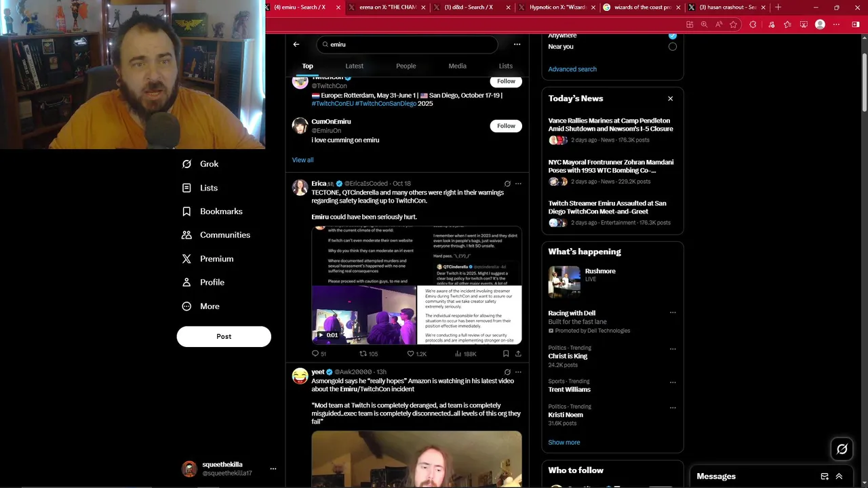Viewport: 868px width, 488px height.
Task: Click the browser favorites star icon
Action: click(733, 24)
